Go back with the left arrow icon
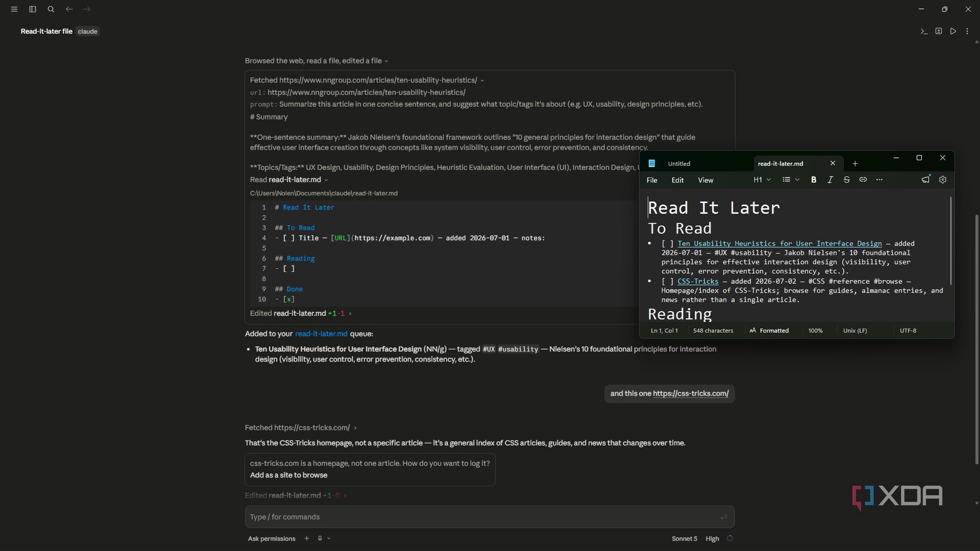Image resolution: width=980 pixels, height=551 pixels. 69,9
